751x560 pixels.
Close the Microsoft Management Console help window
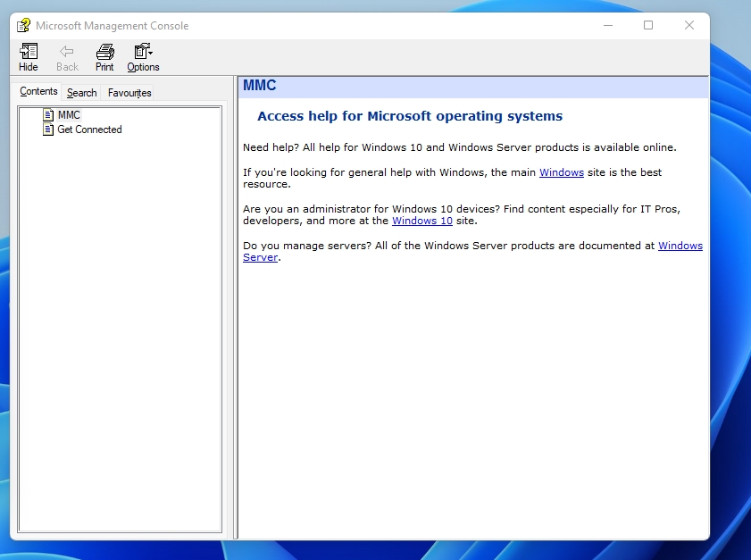689,26
